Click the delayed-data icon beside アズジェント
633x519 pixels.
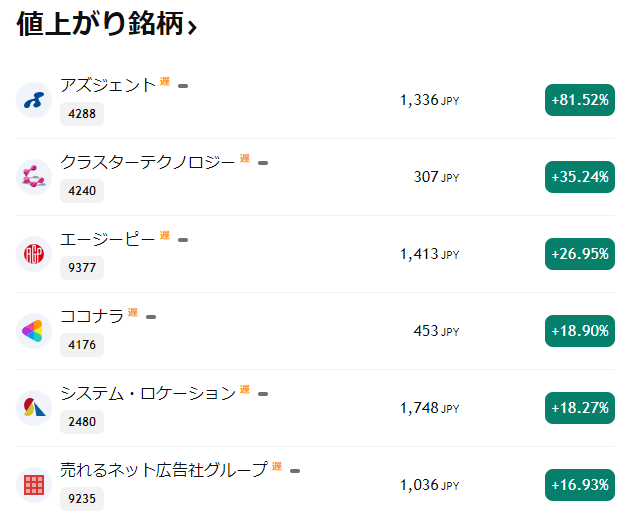[165, 82]
